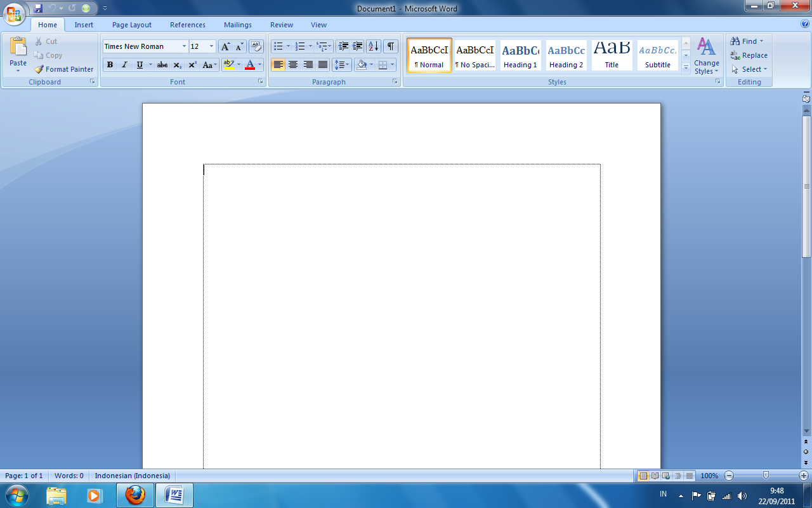Toggle Strikethrough formatting
This screenshot has height=508, width=812.
point(162,65)
